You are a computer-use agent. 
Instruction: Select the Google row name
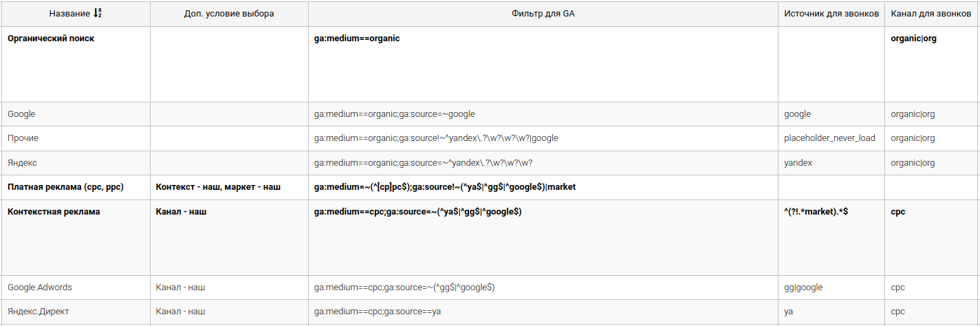(21, 114)
